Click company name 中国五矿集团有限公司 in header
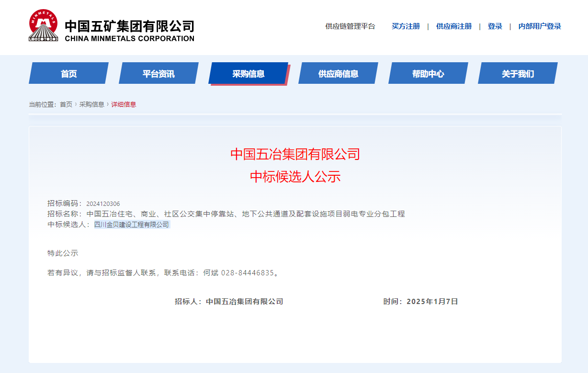Screen dimensions: 588x373 click(x=129, y=25)
